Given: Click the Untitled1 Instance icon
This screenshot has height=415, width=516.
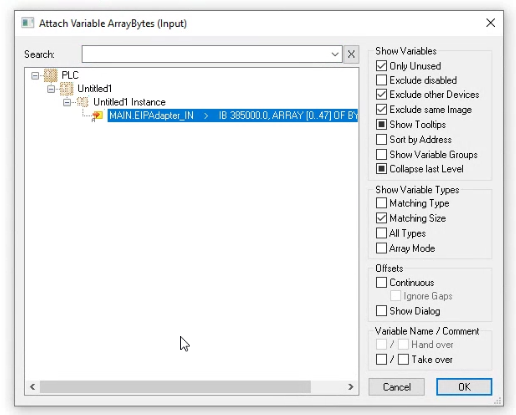Looking at the screenshot, I should click(x=82, y=102).
